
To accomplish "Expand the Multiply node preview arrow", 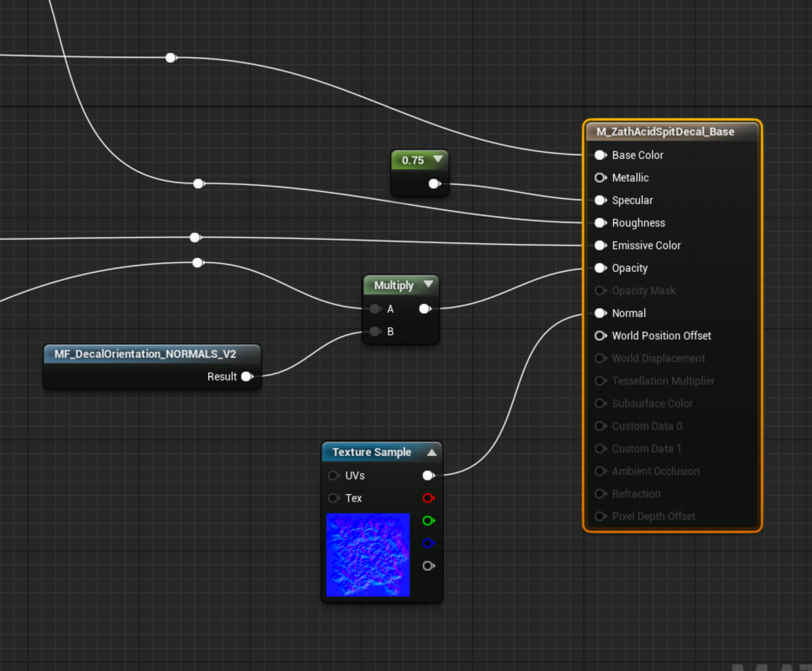I will 428,284.
